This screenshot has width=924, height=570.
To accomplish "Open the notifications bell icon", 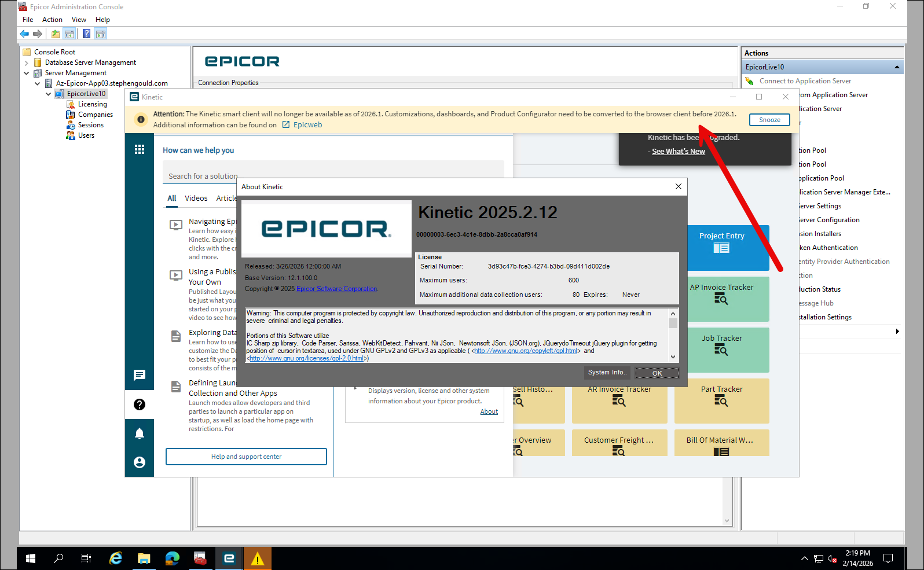I will [140, 433].
